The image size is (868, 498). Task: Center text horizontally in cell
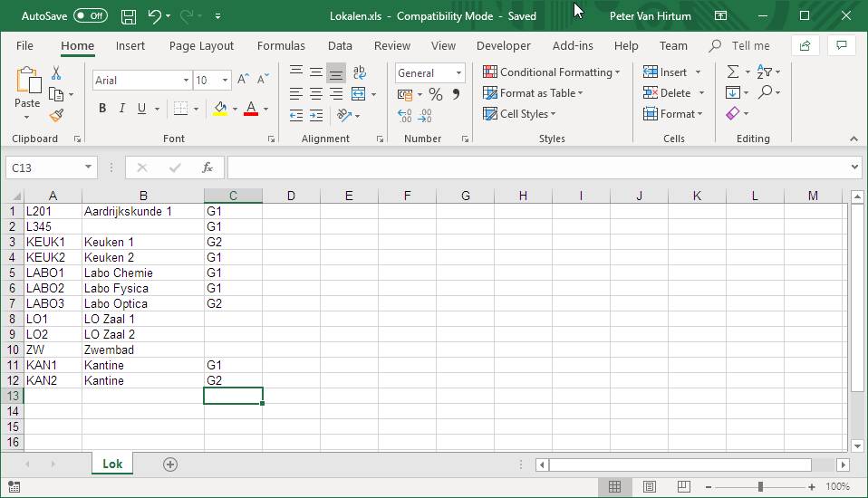tap(316, 93)
